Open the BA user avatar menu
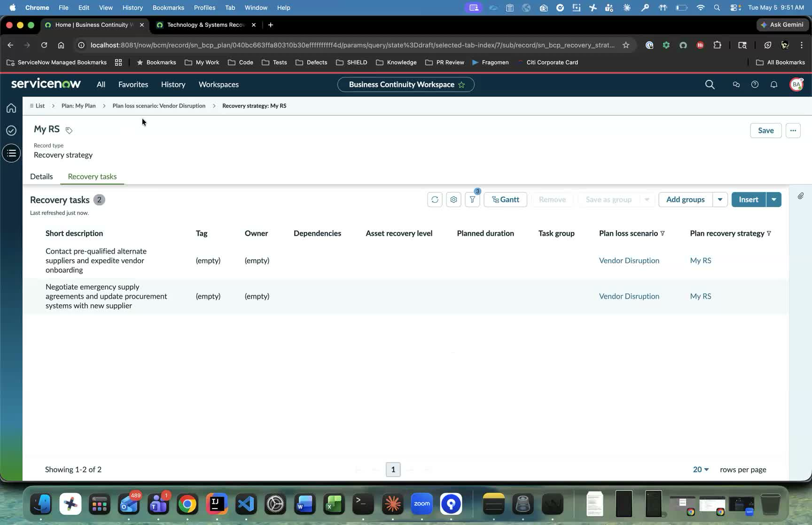The width and height of the screenshot is (812, 525). [796, 85]
